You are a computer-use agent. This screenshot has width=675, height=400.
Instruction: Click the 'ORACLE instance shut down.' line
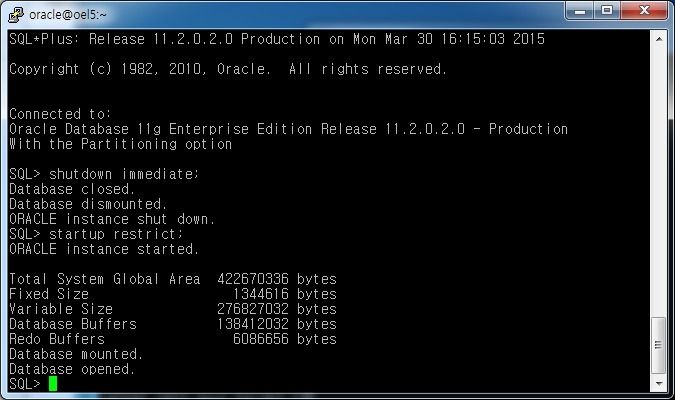[x=112, y=219]
